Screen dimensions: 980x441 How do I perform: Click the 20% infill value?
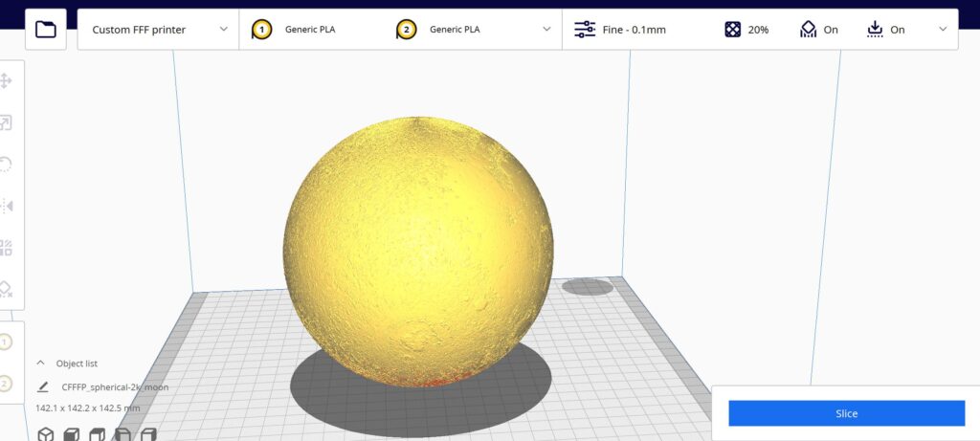tap(758, 30)
